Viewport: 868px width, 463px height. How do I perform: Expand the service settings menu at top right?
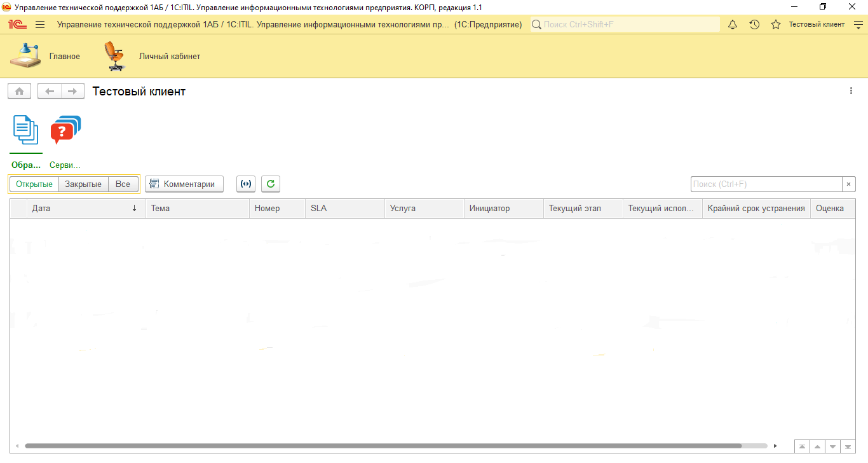pyautogui.click(x=857, y=24)
